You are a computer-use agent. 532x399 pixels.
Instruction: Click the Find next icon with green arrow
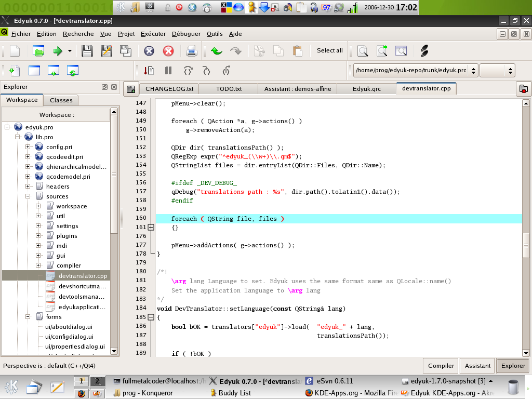382,51
